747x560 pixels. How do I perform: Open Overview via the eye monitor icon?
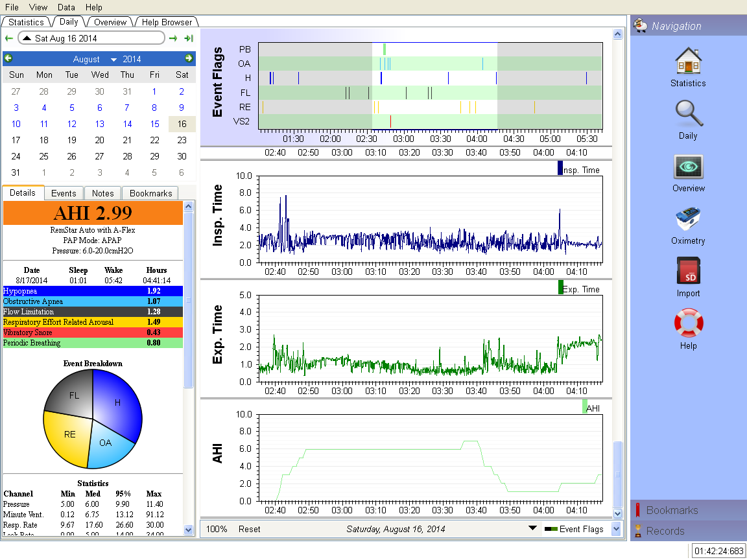click(x=688, y=167)
